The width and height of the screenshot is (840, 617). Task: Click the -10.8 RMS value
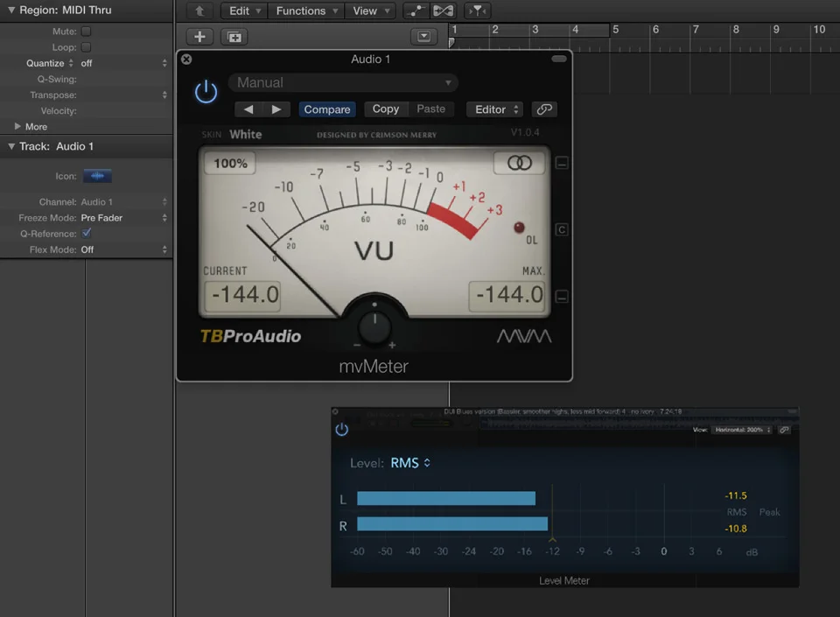coord(736,529)
